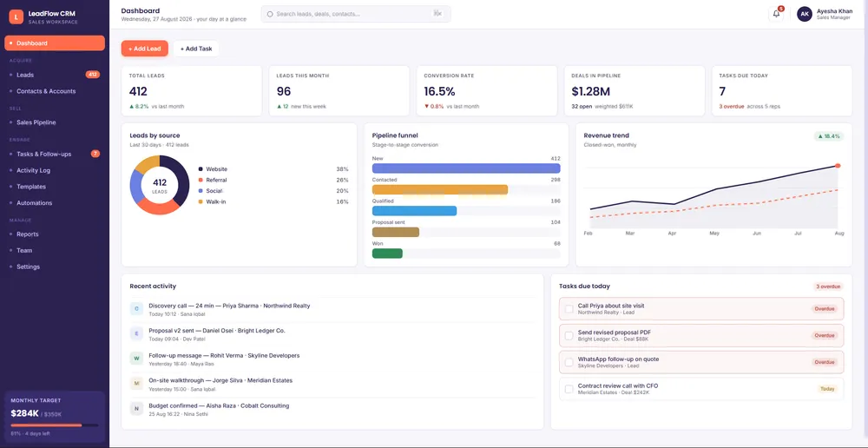868x448 pixels.
Task: Go to Leads in sidebar
Action: (54, 75)
